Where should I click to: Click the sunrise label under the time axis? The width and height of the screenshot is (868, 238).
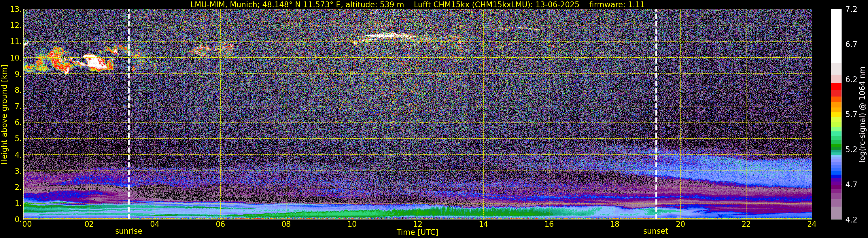[x=129, y=231]
